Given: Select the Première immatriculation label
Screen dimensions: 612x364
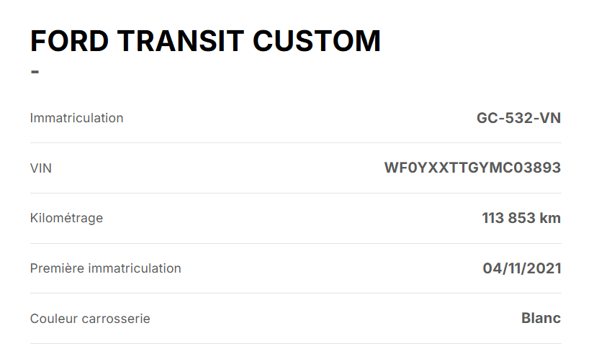Looking at the screenshot, I should click(x=105, y=268).
